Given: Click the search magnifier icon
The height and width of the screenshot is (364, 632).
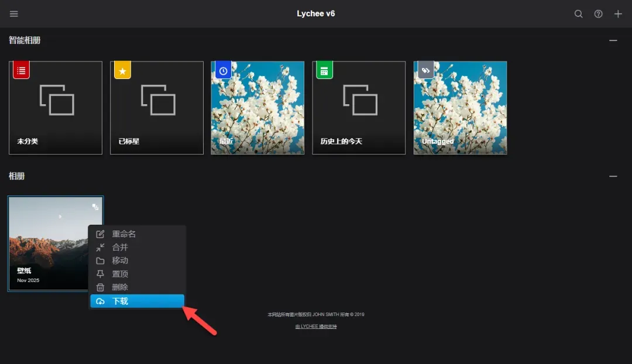Looking at the screenshot, I should 578,14.
